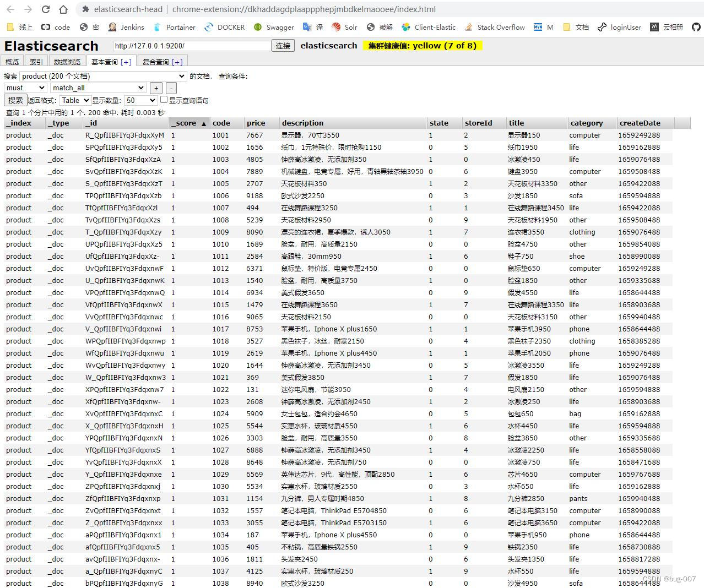Click description 迷你电风扇，节能3950
Image resolution: width=704 pixels, height=588 pixels.
[x=316, y=389]
